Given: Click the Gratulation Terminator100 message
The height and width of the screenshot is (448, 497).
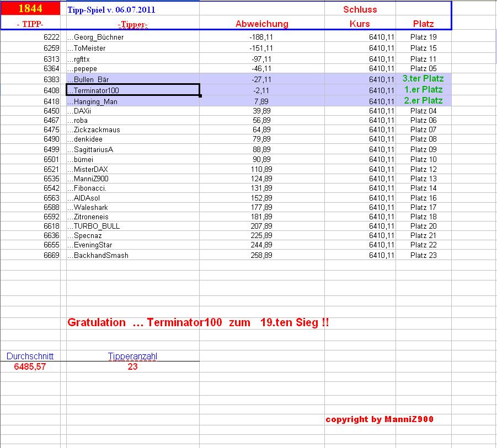Looking at the screenshot, I should tap(198, 322).
